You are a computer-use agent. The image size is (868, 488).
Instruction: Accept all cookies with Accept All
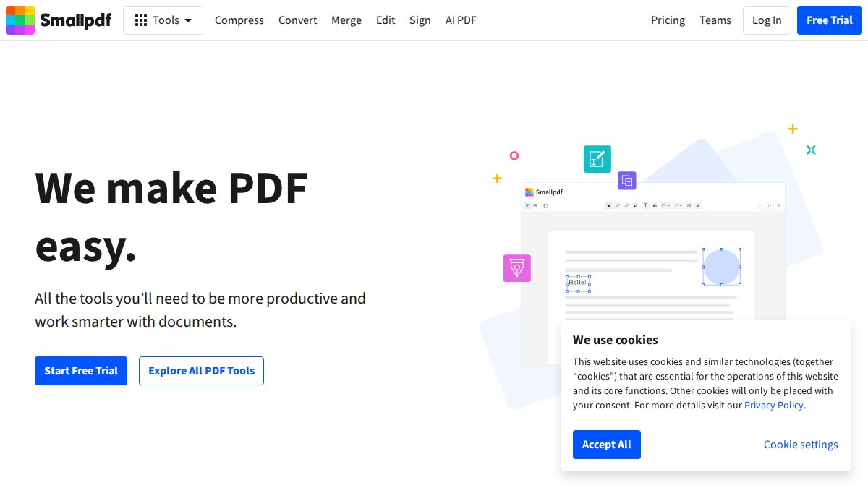click(x=607, y=445)
